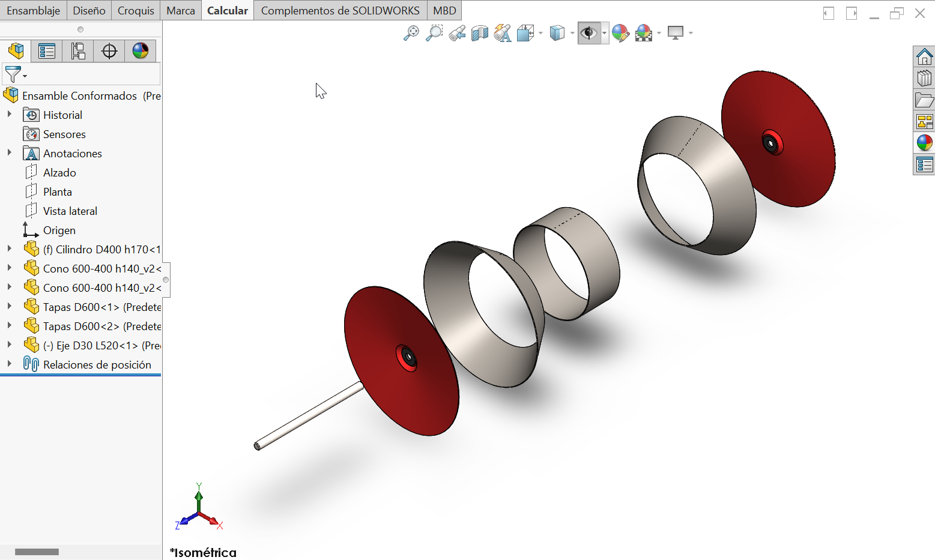
Task: Open the FeatureManager design tree tab
Action: 16,51
